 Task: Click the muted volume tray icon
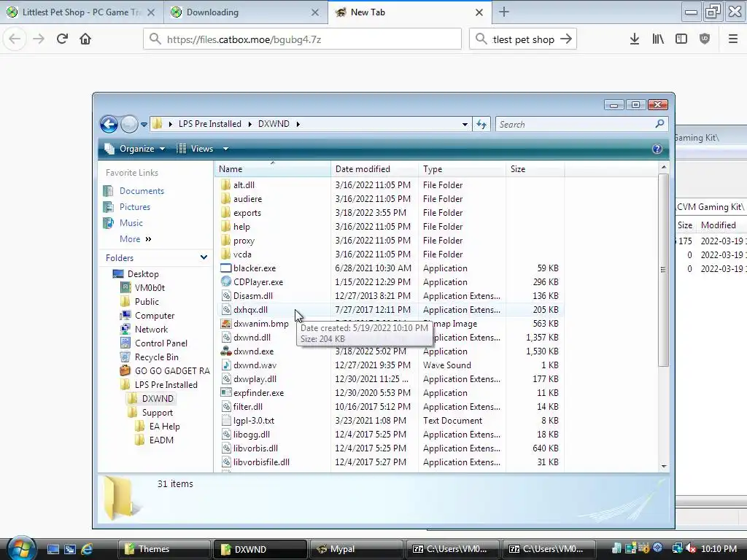point(690,549)
